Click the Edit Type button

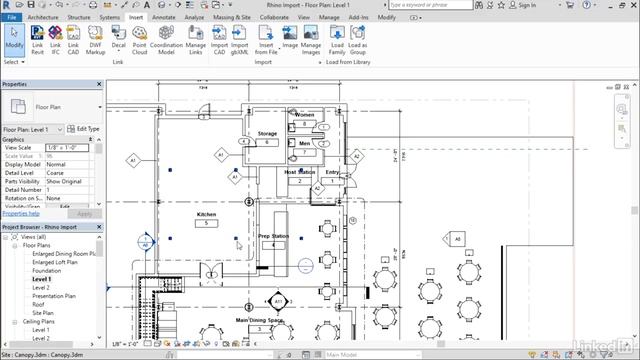pos(83,129)
